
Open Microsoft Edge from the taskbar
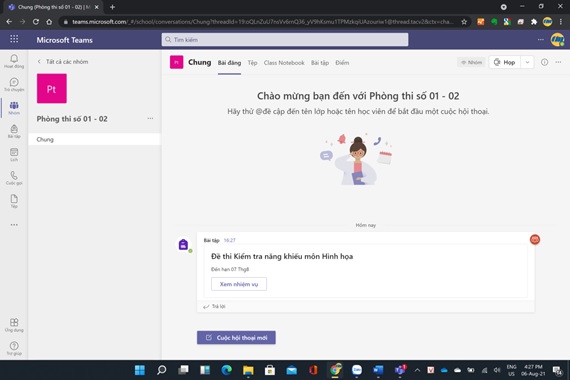tap(226, 370)
